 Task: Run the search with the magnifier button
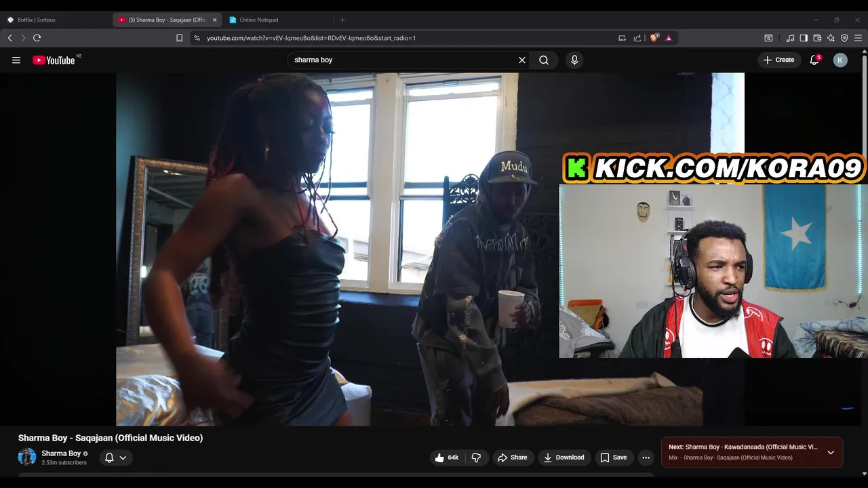coord(544,60)
